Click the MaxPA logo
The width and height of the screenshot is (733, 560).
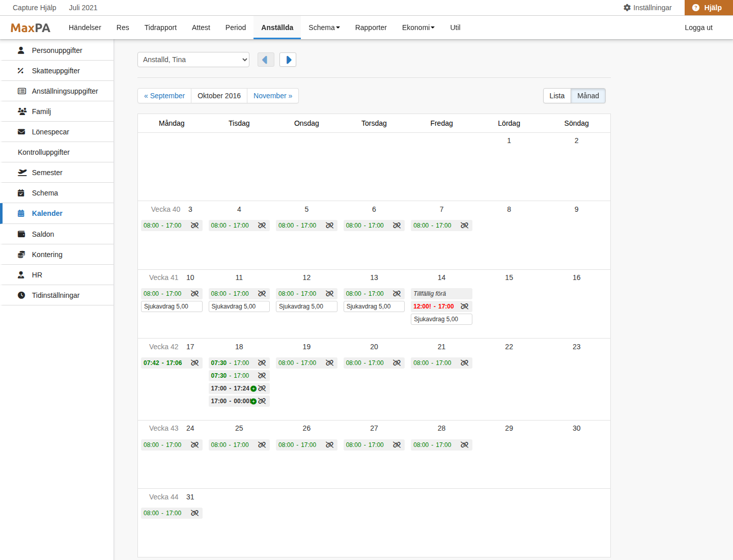[31, 28]
